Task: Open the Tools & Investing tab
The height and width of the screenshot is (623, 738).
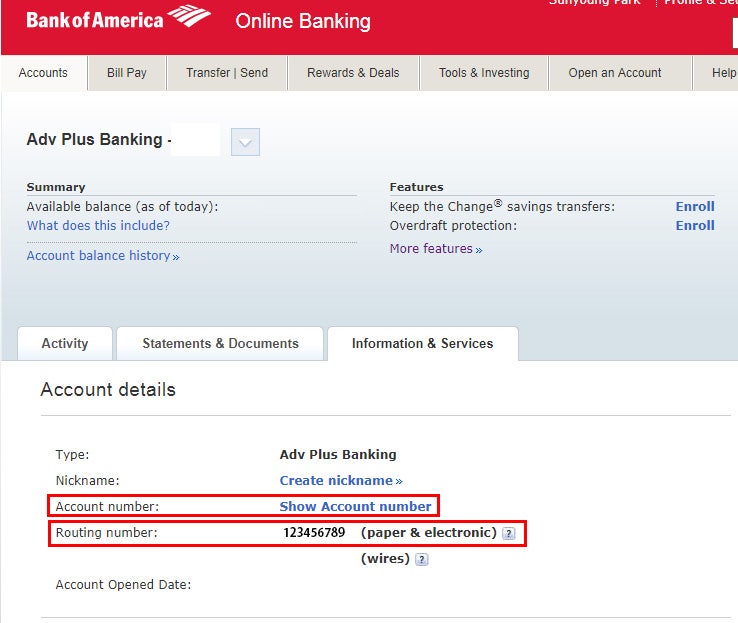Action: click(484, 73)
